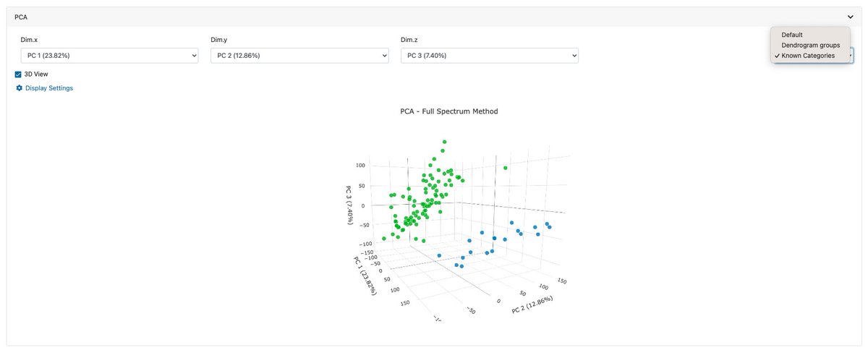Screen dimensions: 868x350
Task: Click the Dim.x field label
Action: click(29, 39)
